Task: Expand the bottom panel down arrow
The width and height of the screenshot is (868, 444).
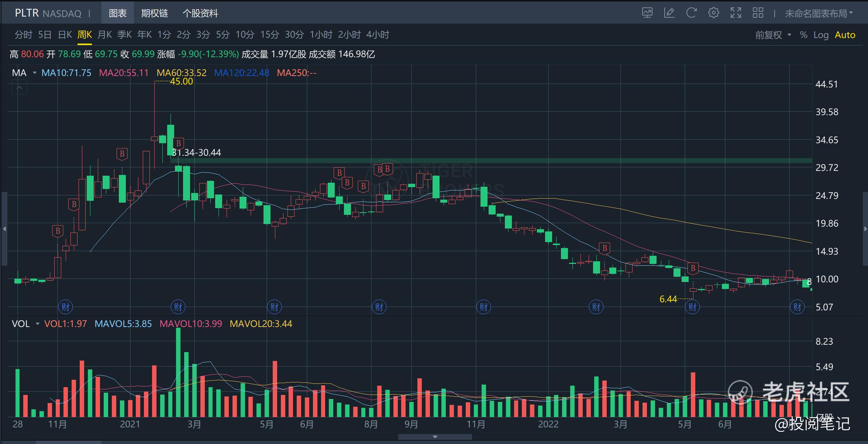Action: (x=435, y=437)
